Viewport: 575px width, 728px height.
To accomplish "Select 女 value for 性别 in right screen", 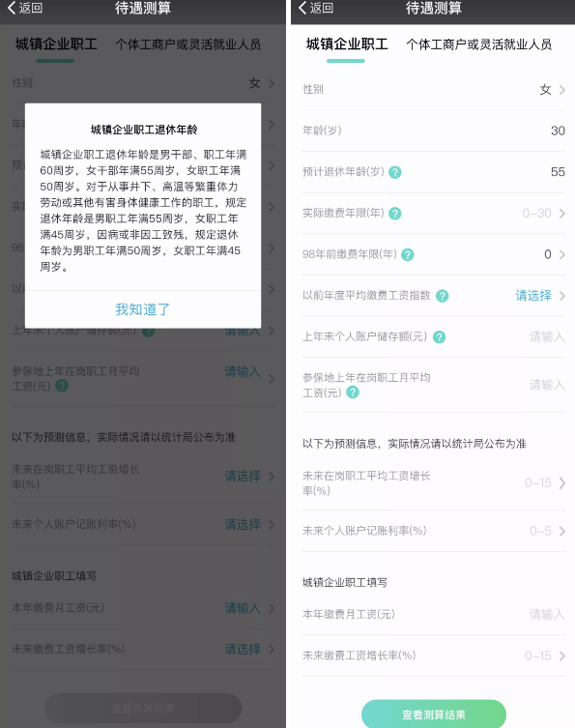I will 545,90.
